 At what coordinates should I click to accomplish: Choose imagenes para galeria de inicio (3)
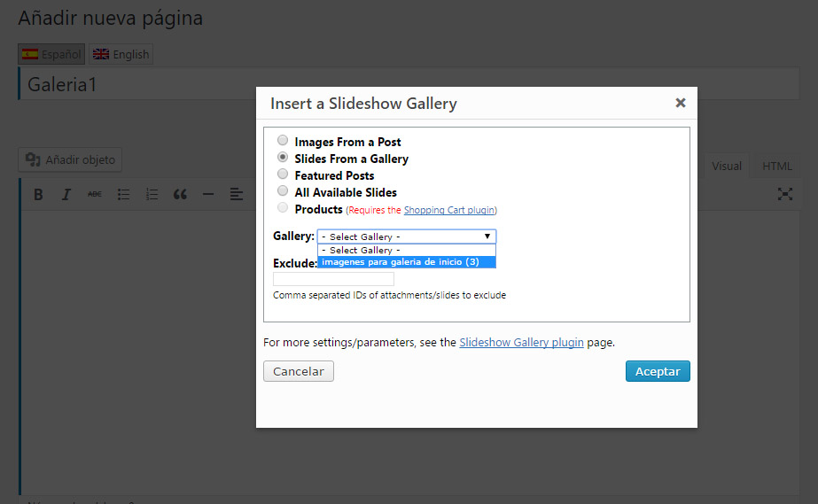407,262
